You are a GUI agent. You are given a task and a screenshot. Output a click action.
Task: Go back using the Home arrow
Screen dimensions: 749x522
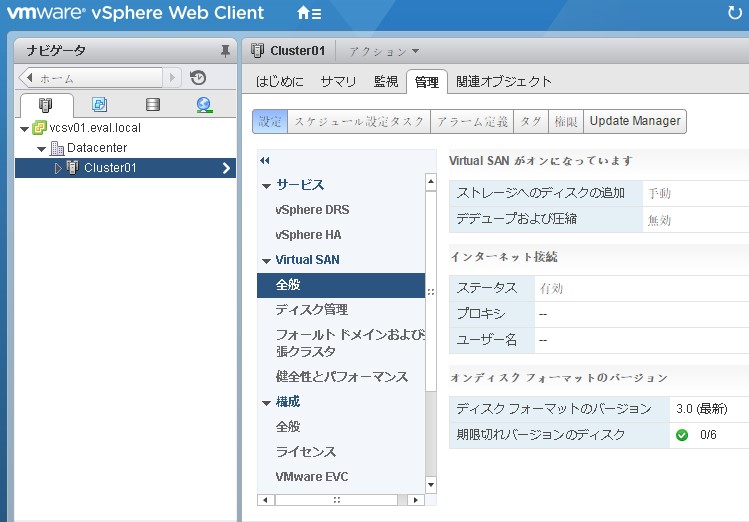coord(30,77)
